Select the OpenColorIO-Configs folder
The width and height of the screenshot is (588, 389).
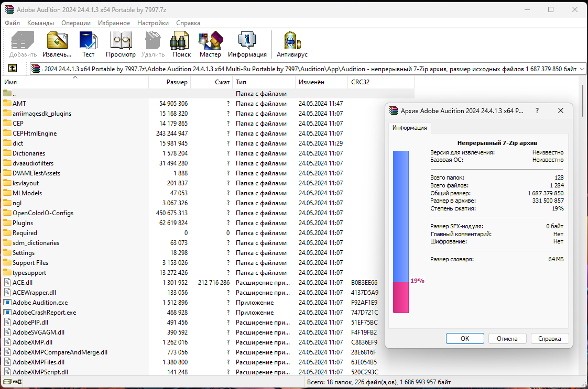click(43, 213)
